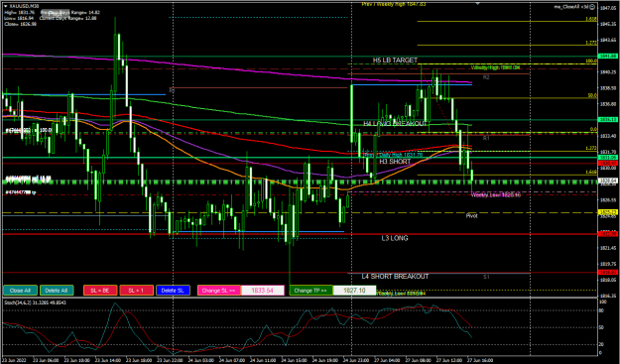Click the 1841.88 green price tag
Image resolution: width=620 pixels, height=364 pixels.
click(x=608, y=57)
